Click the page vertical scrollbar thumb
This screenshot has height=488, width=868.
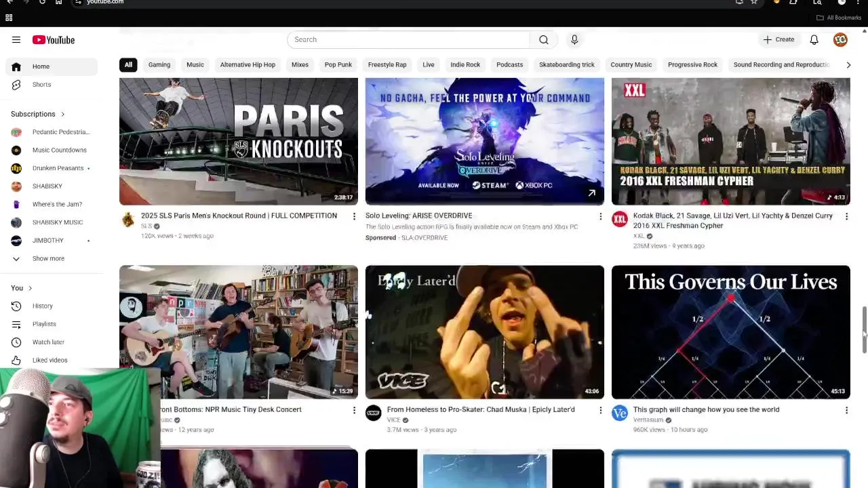pyautogui.click(x=864, y=329)
